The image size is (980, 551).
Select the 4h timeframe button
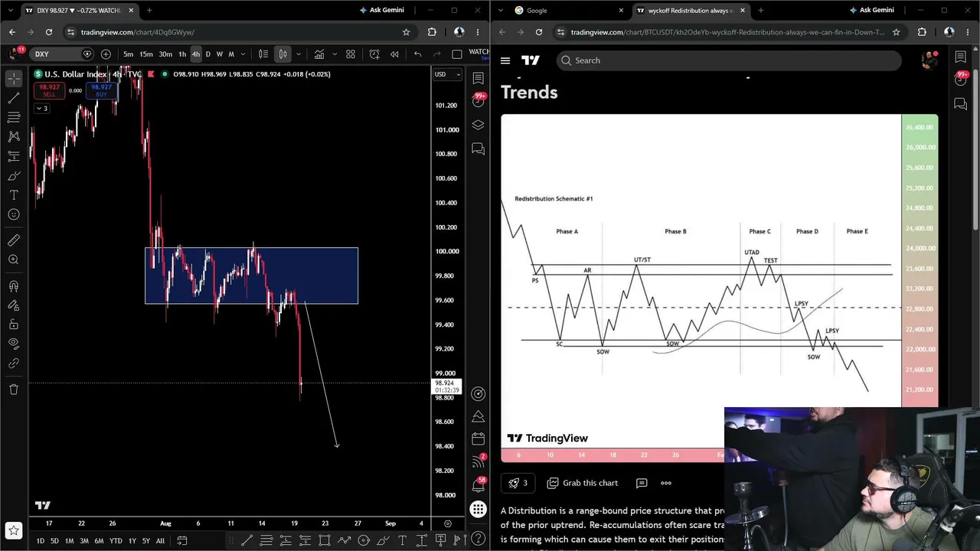click(x=196, y=54)
